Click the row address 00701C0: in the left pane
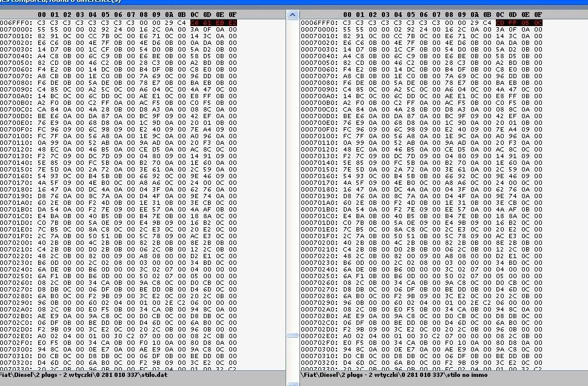Screen dimensions: 588x386 pyautogui.click(x=16, y=216)
